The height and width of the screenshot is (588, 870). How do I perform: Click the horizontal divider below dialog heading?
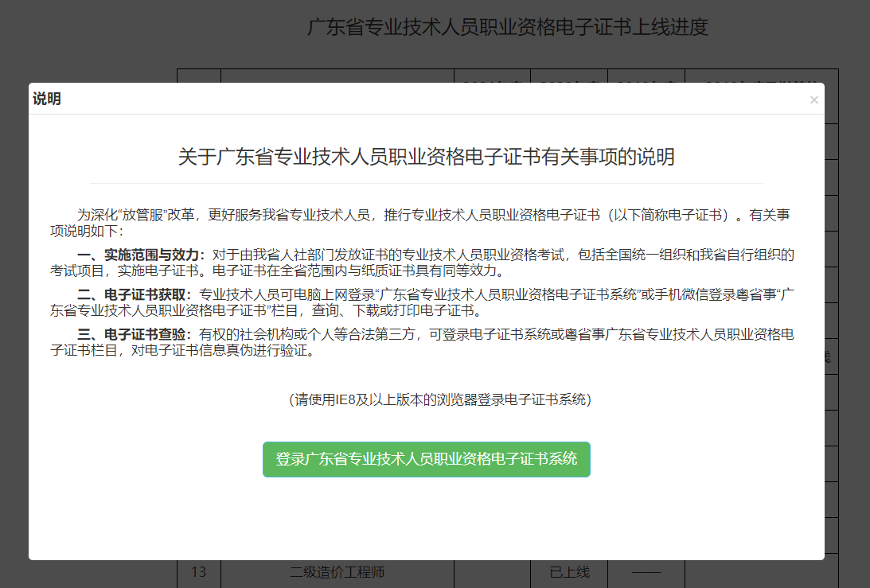click(426, 183)
